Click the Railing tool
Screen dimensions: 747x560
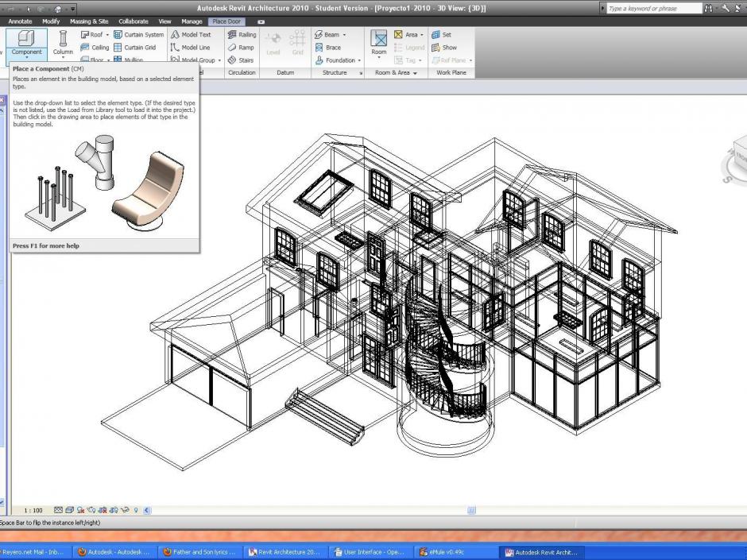point(242,35)
